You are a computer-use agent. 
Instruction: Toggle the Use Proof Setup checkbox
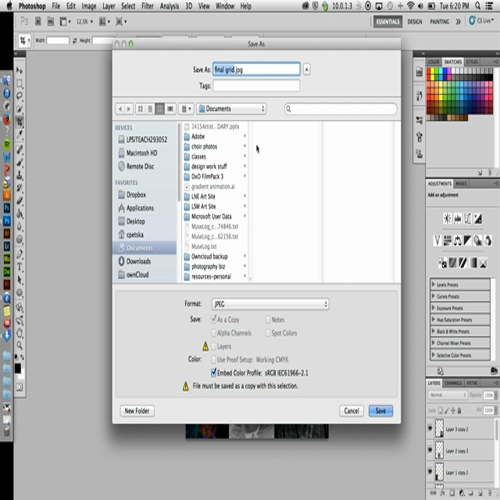pyautogui.click(x=214, y=359)
